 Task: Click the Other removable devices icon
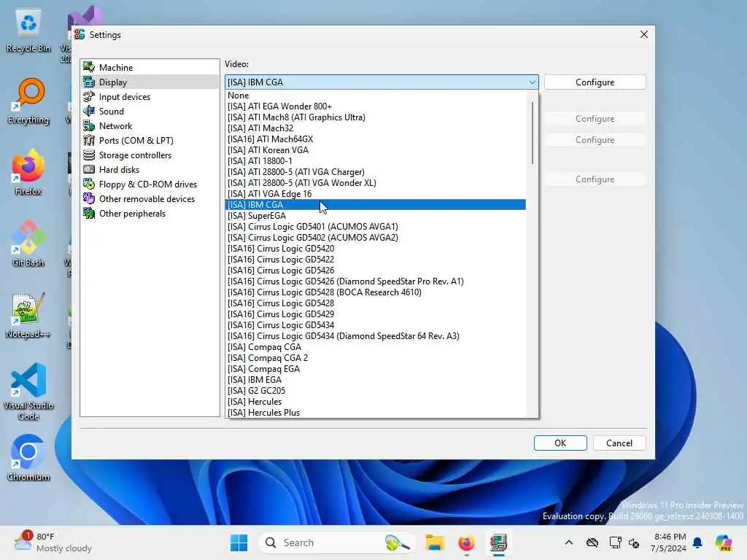coord(89,198)
